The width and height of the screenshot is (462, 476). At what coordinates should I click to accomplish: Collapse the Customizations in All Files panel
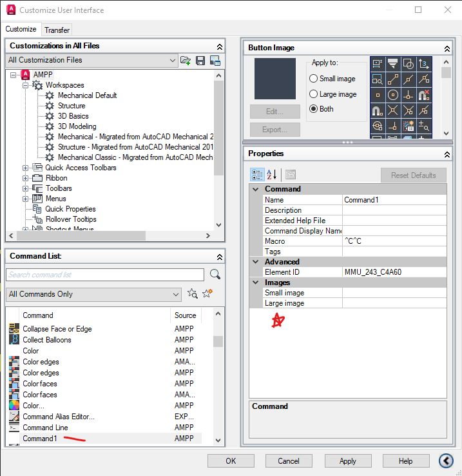[x=219, y=46]
